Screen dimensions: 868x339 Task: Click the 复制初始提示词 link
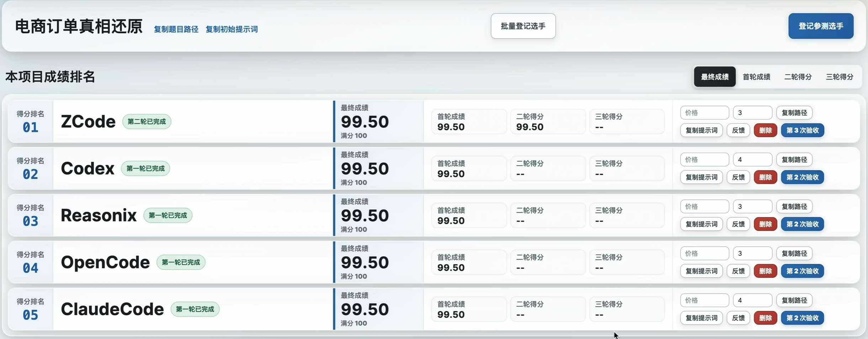pos(232,29)
